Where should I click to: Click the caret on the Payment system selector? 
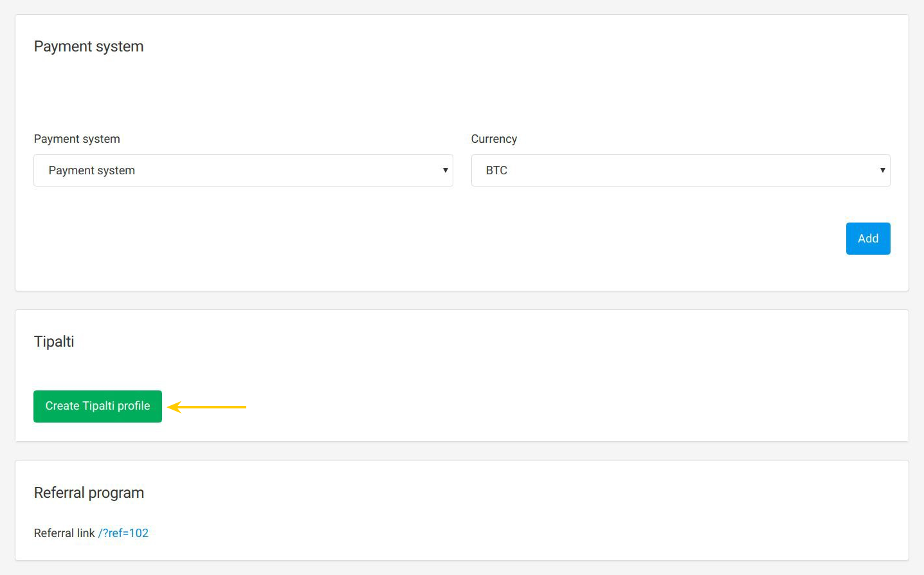point(445,170)
